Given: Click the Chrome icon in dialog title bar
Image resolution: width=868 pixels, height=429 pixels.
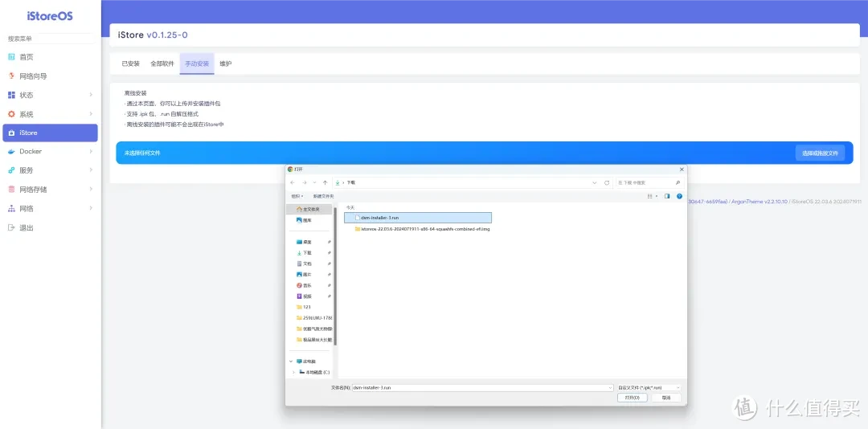Looking at the screenshot, I should coord(290,170).
